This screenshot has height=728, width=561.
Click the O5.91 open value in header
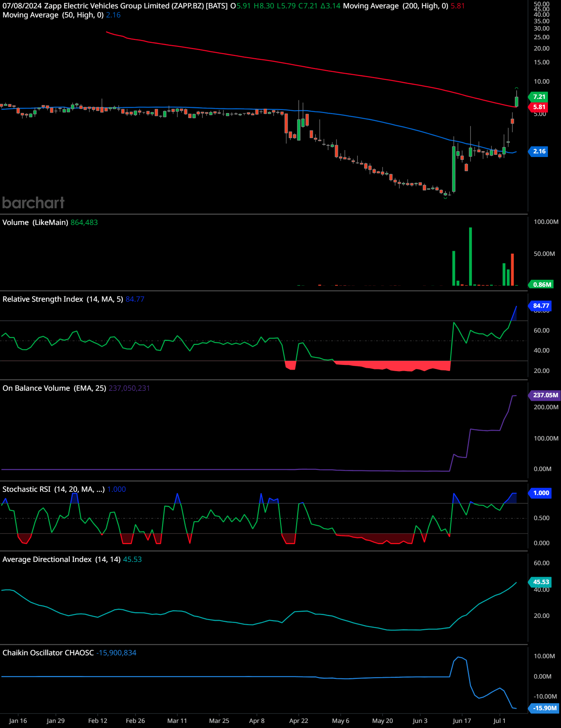241,6
